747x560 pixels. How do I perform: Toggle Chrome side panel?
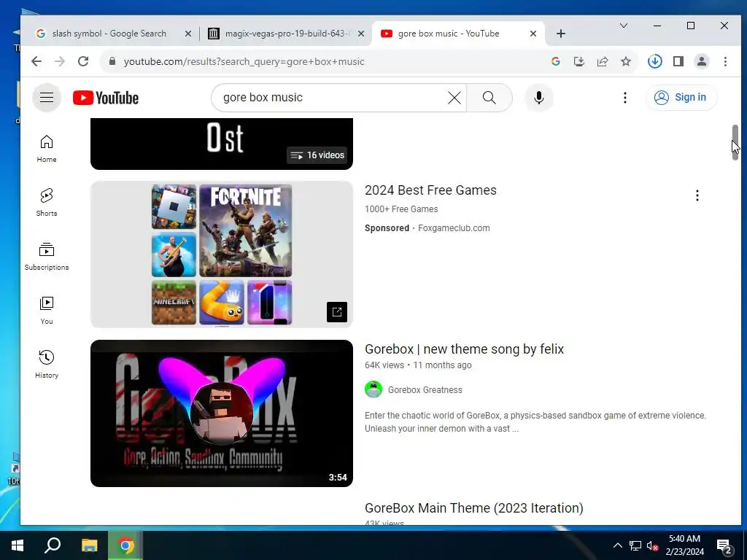point(678,61)
